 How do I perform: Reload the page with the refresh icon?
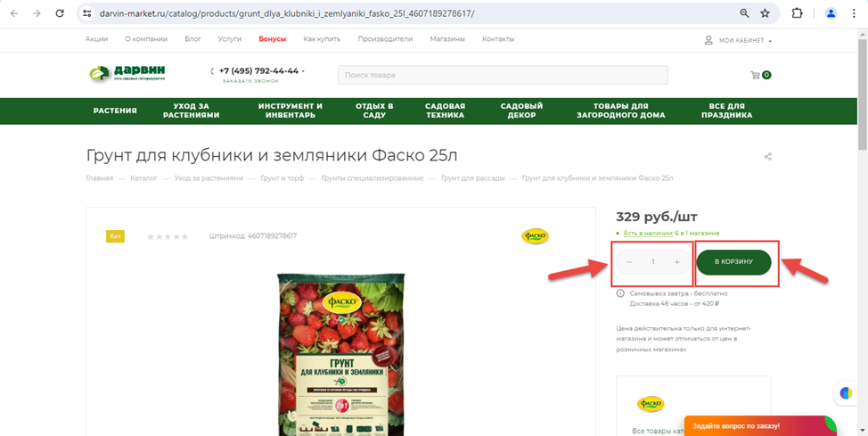click(60, 13)
